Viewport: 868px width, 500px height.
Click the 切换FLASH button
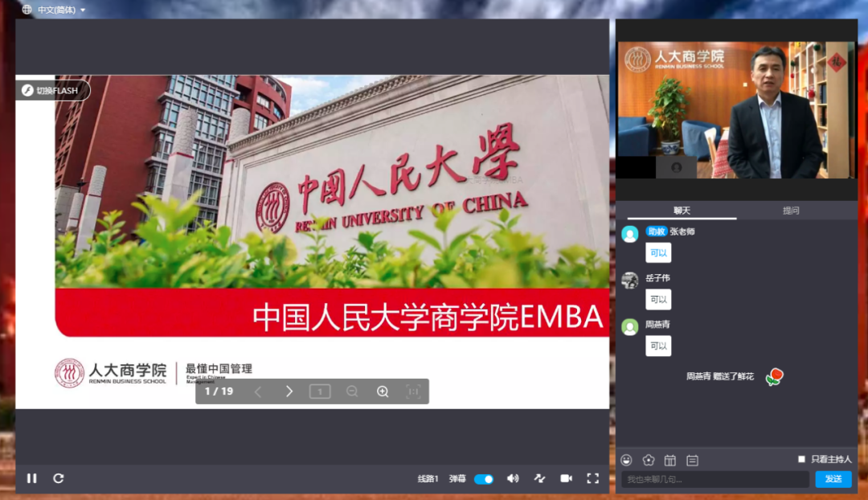52,91
